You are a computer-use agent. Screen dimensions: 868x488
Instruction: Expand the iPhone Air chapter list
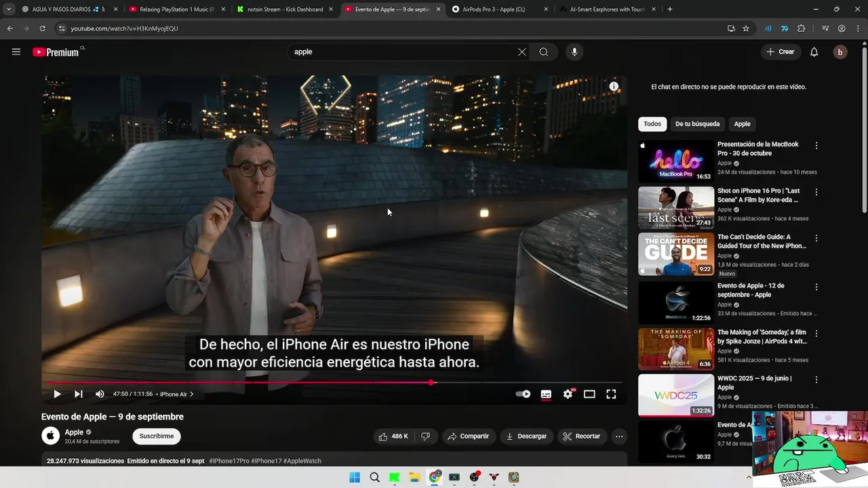[176, 394]
